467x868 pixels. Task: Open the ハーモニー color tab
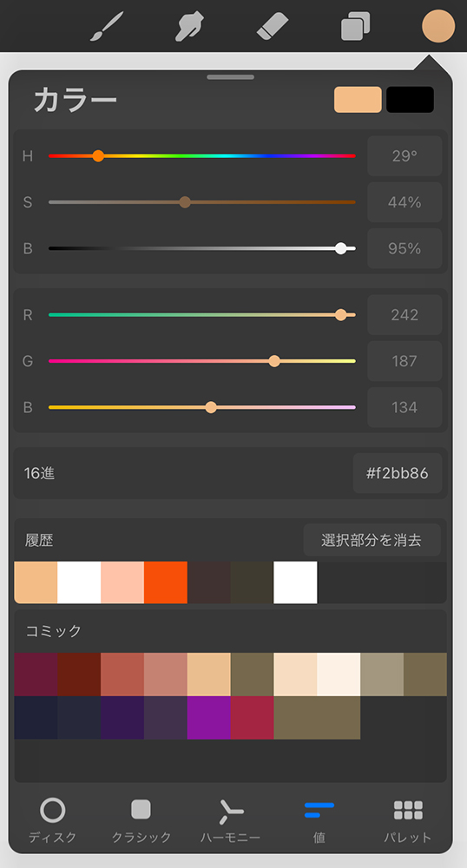[x=230, y=821]
